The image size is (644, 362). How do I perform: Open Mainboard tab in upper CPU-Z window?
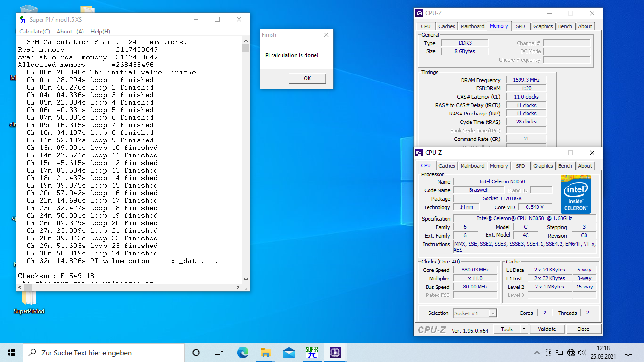(472, 26)
